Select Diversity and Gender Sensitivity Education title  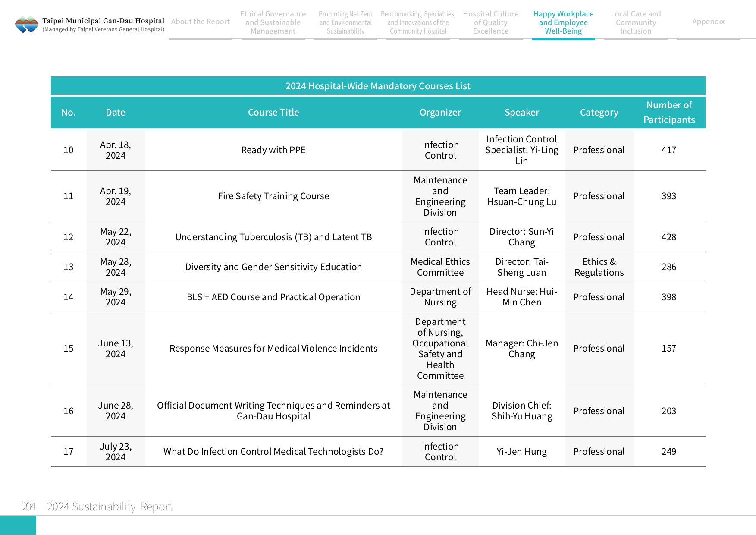273,267
